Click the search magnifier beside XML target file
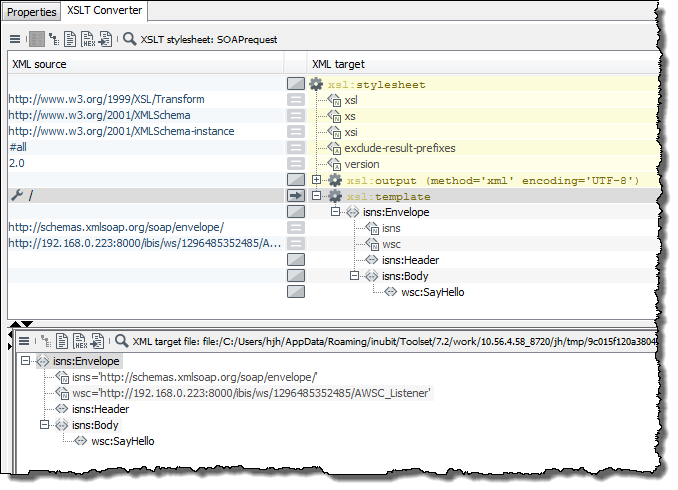This screenshot has height=490, width=678. pos(121,341)
